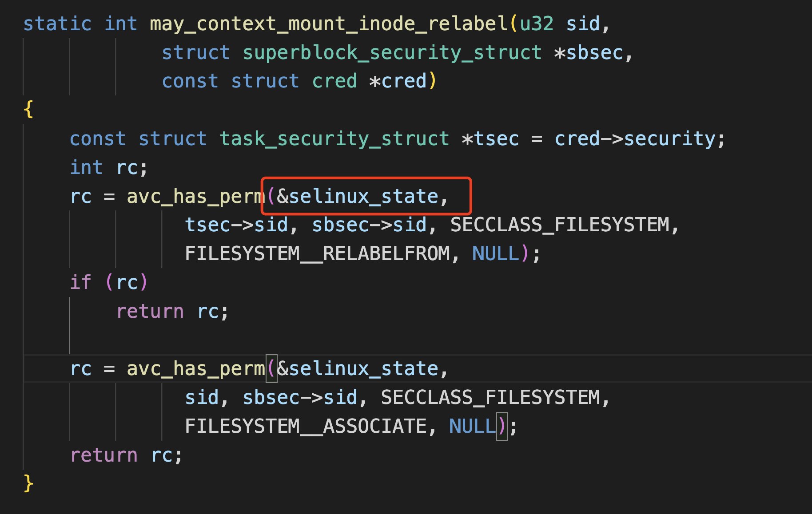Click the superblock_security_struct type name

click(x=392, y=53)
